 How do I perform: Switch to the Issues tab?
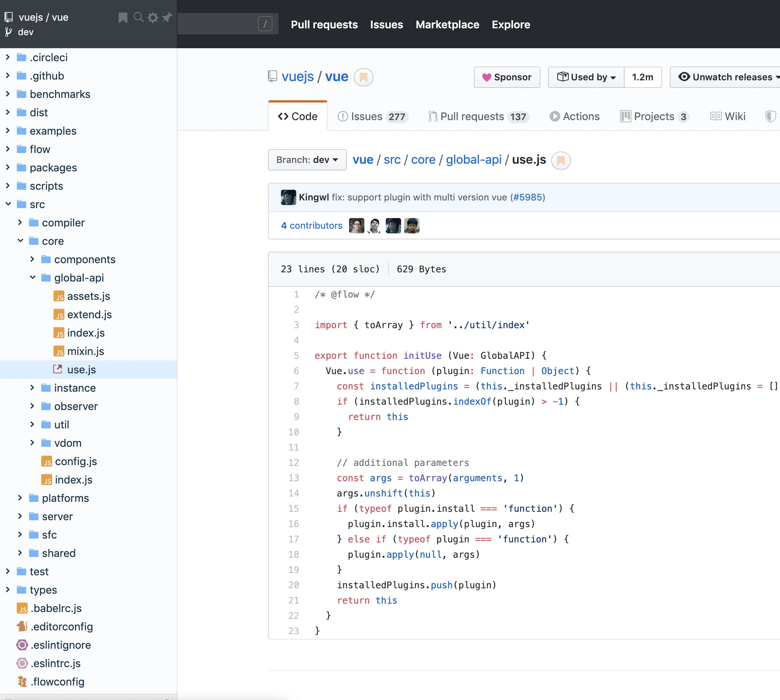pos(371,117)
